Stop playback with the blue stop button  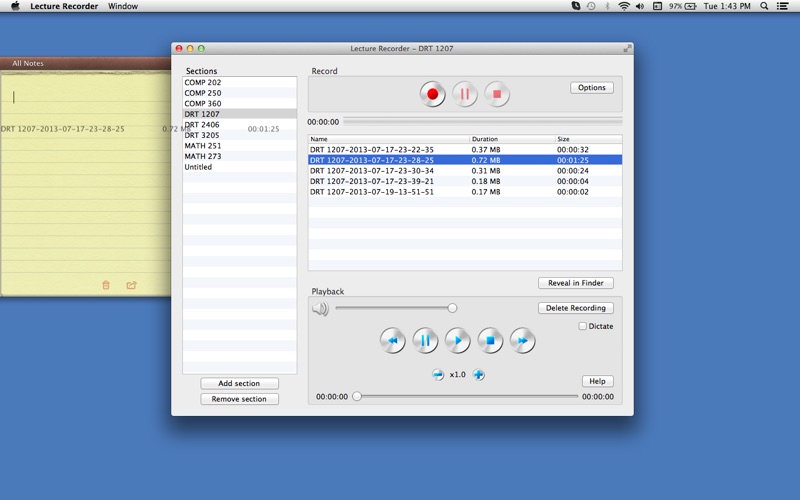point(490,341)
